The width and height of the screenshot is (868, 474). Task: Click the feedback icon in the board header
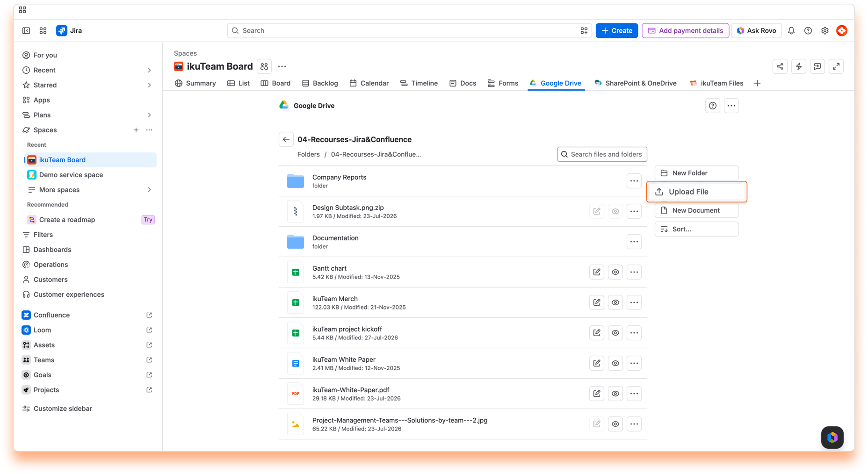817,66
